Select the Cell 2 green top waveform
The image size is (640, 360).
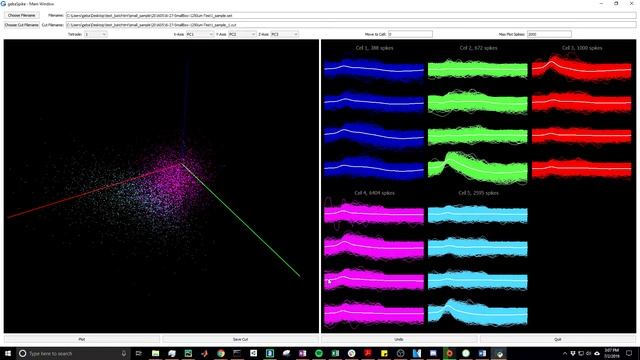[x=478, y=69]
